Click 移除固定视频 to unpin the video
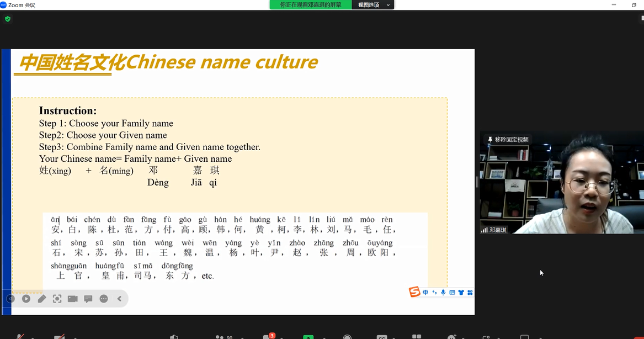The image size is (644, 339). (x=507, y=140)
